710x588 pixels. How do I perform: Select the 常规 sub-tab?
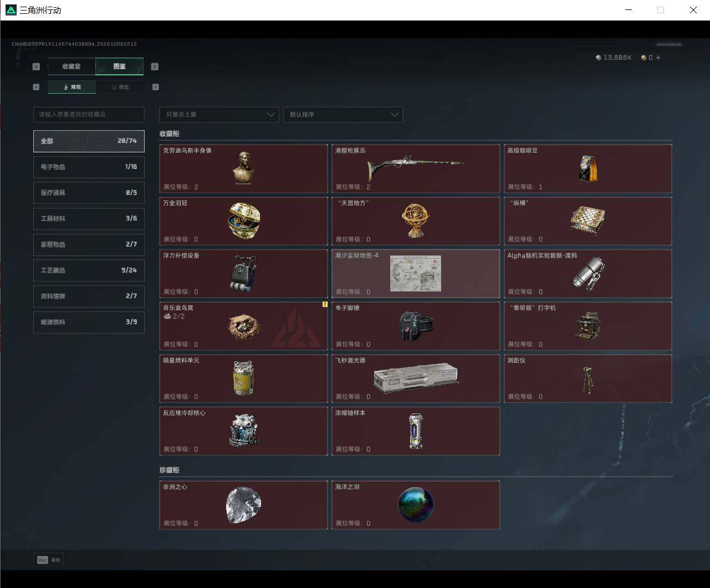coord(71,87)
